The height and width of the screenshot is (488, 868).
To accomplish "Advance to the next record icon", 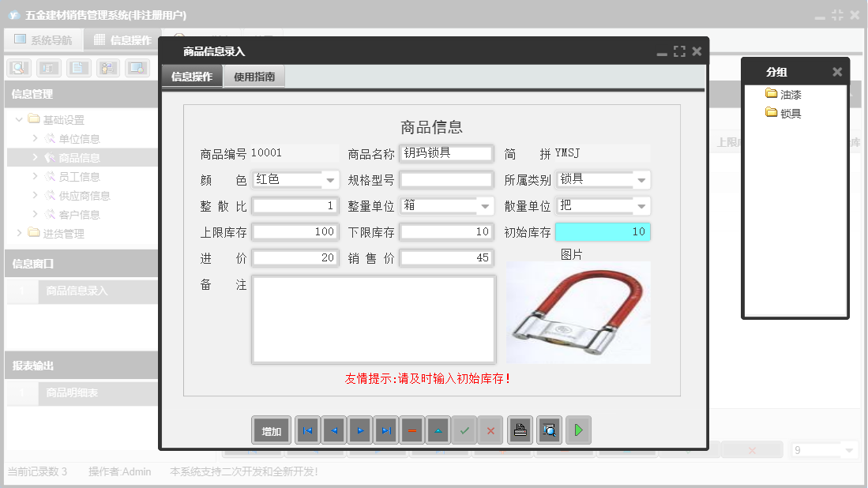I will (x=359, y=430).
